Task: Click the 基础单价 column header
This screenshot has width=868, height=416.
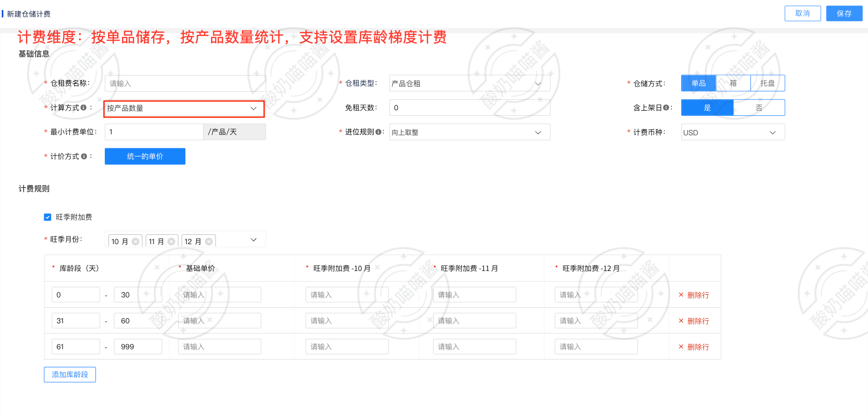Action: [200, 268]
